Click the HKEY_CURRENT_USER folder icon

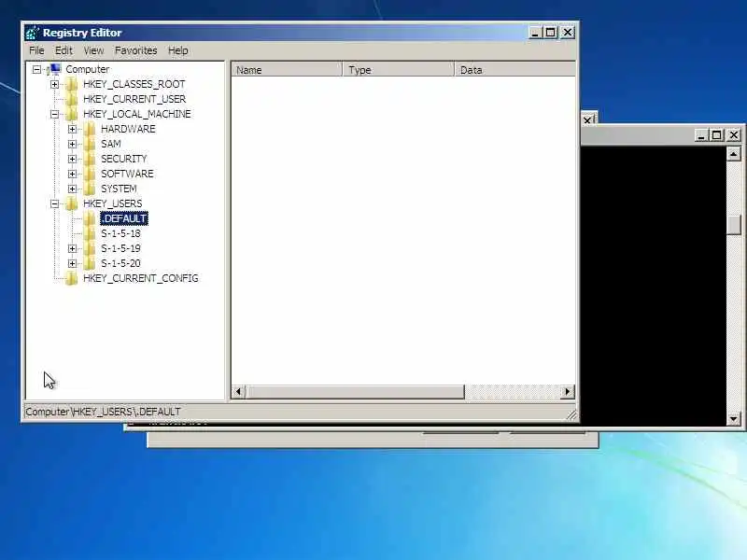72,99
